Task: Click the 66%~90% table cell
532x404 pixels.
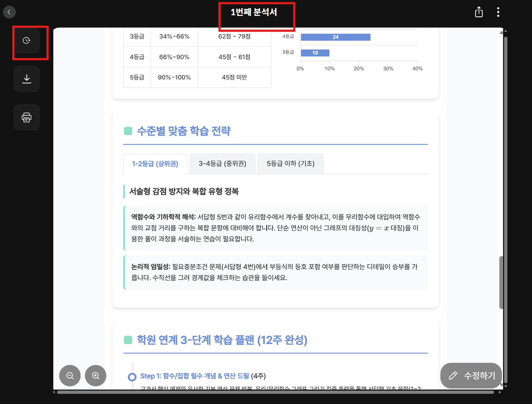Action: click(x=174, y=57)
